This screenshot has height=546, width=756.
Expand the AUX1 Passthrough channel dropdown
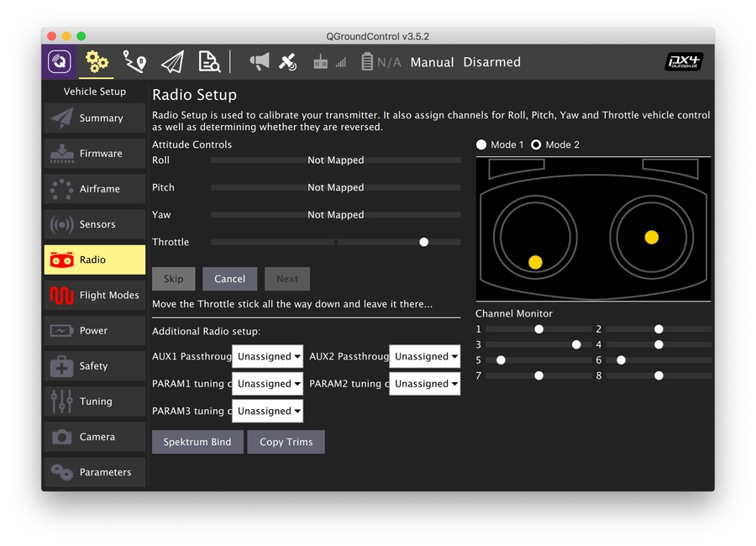[268, 356]
